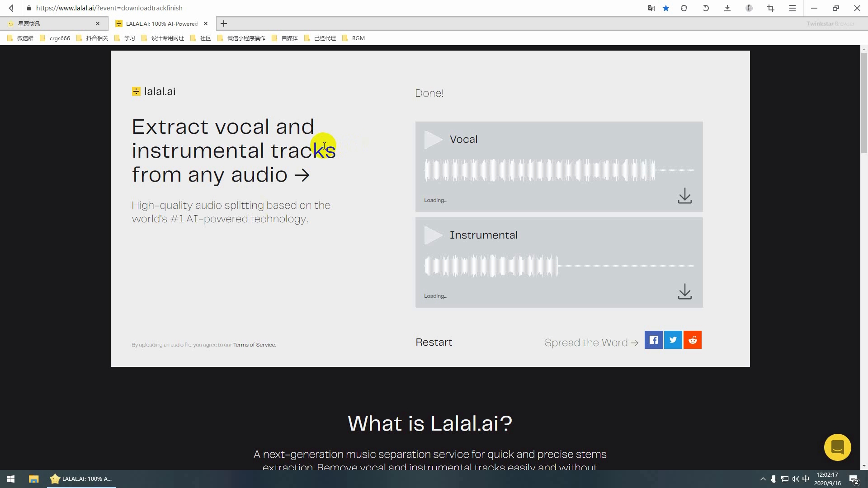Seek within the Instrumental waveform
Screen dimensions: 868x488
click(x=559, y=266)
